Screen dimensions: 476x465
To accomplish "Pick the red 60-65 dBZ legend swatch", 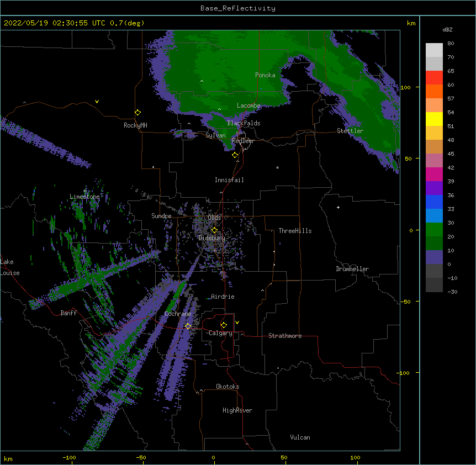I will [x=434, y=78].
